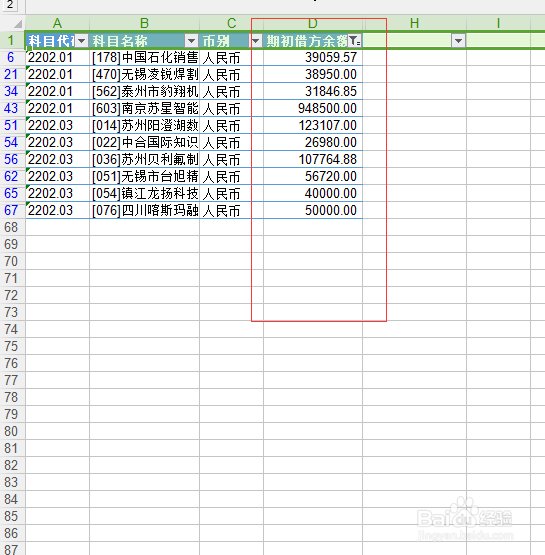Image resolution: width=545 pixels, height=555 pixels.
Task: Select the [054]镇江龙扬科技 cell
Action: (144, 193)
